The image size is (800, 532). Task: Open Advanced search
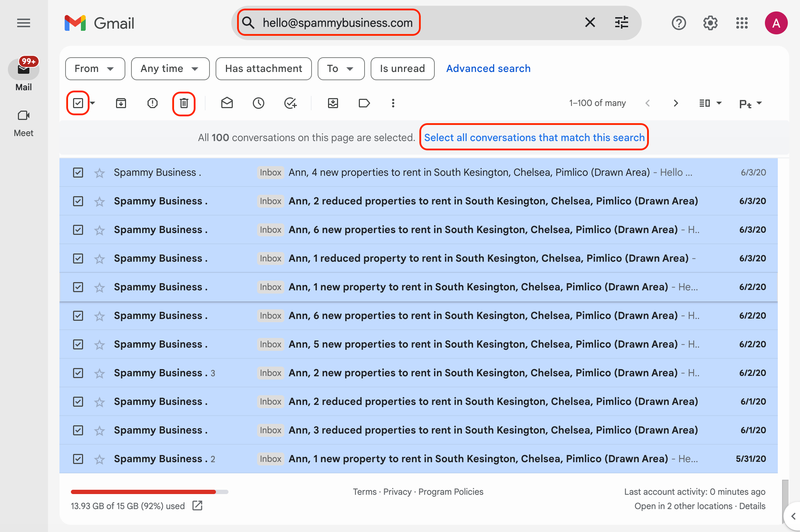click(488, 68)
